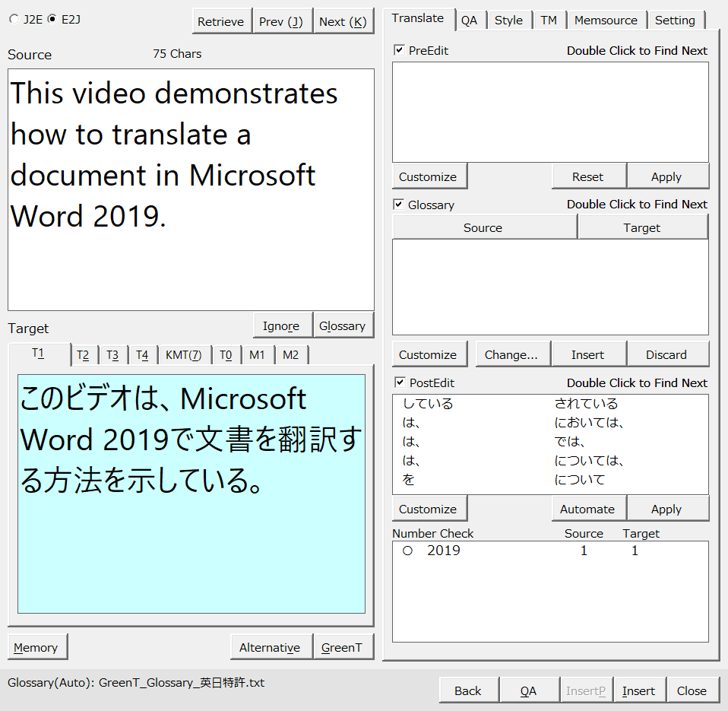Open the Memsource tab
The height and width of the screenshot is (711, 728).
click(606, 21)
